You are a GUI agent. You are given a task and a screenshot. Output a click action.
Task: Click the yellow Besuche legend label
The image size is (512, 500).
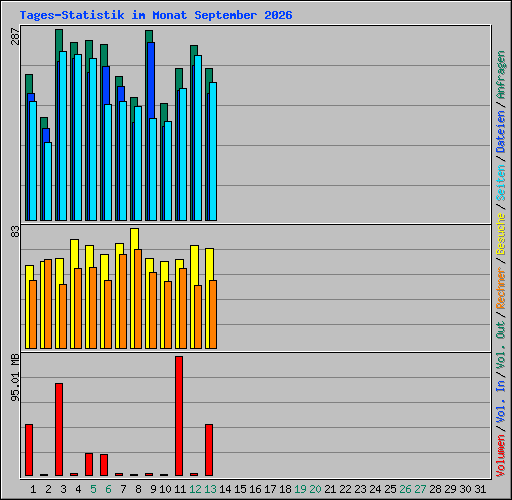coord(501,234)
